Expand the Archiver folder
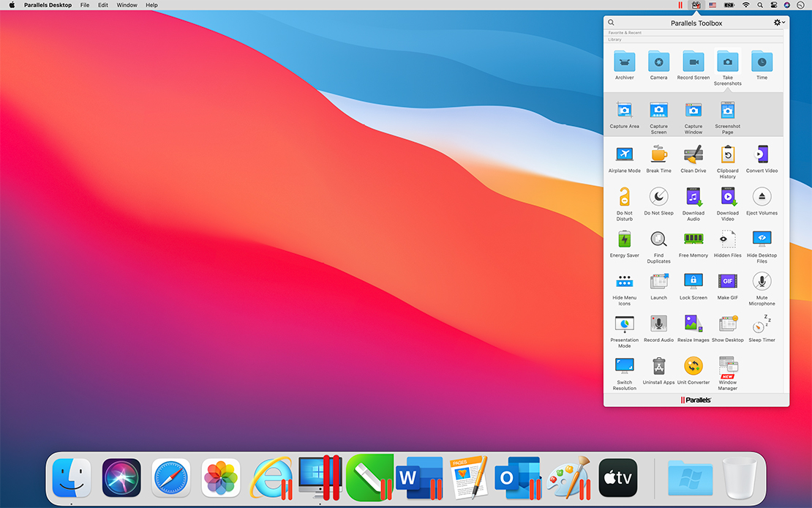The image size is (812, 508). pyautogui.click(x=624, y=62)
